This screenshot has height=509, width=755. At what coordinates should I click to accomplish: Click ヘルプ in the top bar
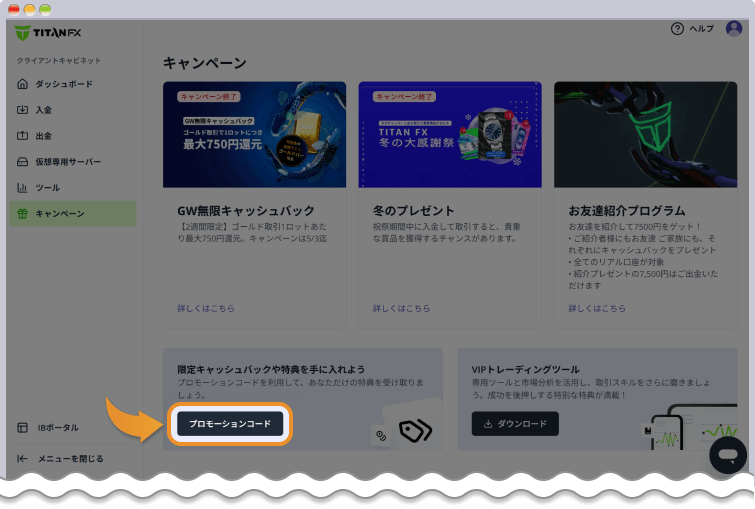click(701, 29)
